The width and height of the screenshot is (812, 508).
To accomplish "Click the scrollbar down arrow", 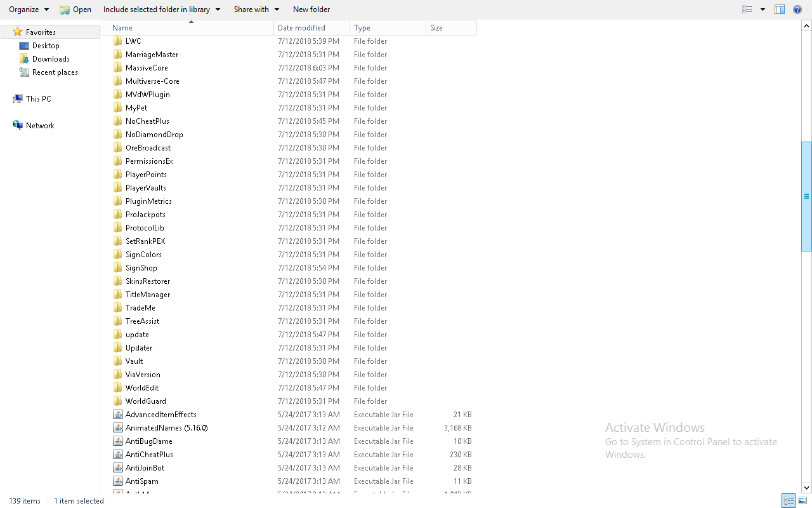I will [807, 488].
